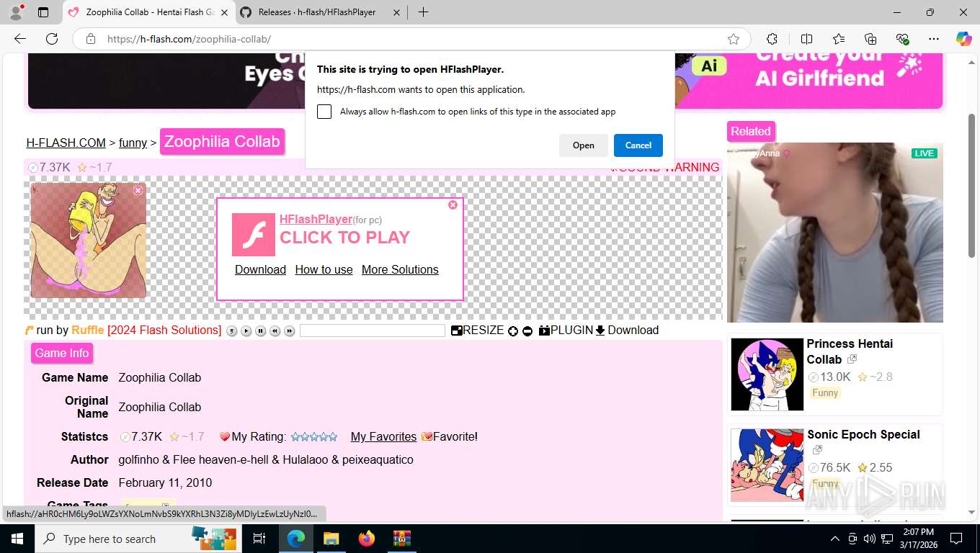The image size is (980, 553).
Task: Open the Ruffle link
Action: [x=88, y=330]
